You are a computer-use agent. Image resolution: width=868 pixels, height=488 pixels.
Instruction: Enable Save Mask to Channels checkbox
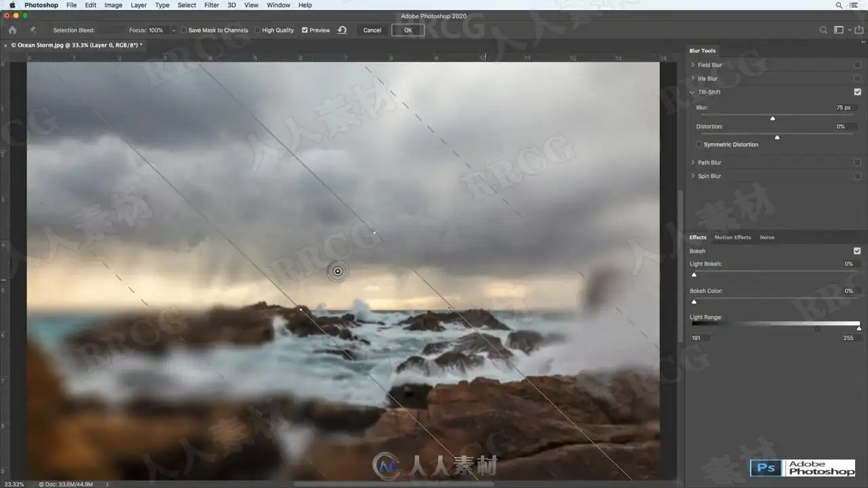[x=184, y=30]
